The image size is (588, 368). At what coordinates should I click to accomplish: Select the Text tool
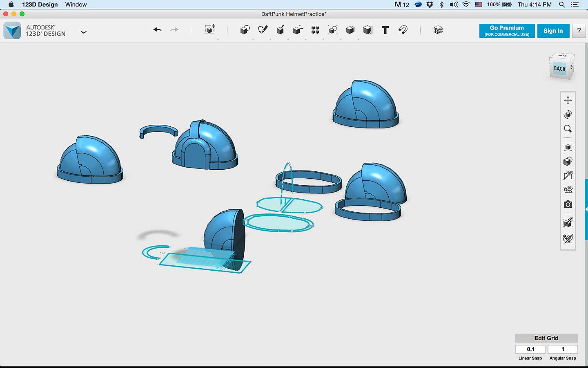tap(385, 30)
